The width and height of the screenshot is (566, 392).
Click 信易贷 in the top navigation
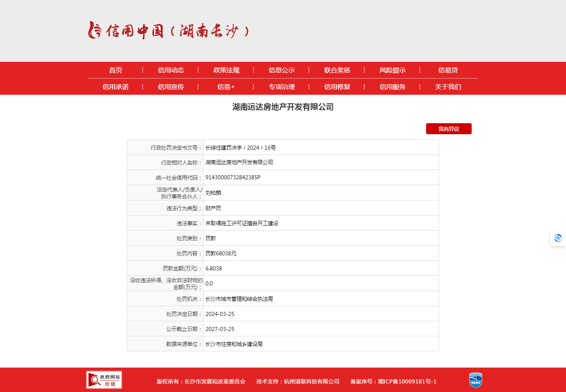coord(448,70)
